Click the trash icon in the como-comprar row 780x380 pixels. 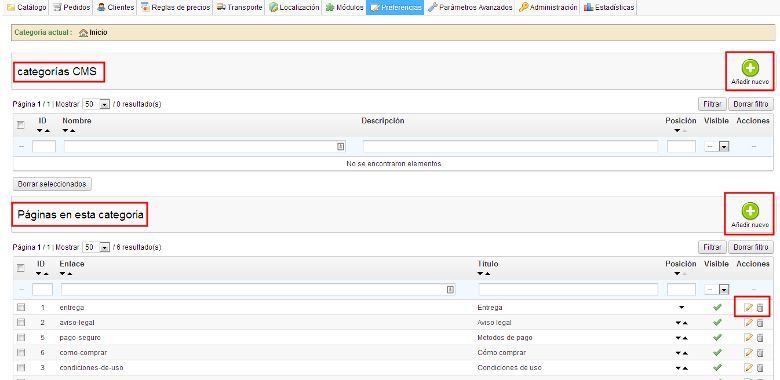[760, 353]
